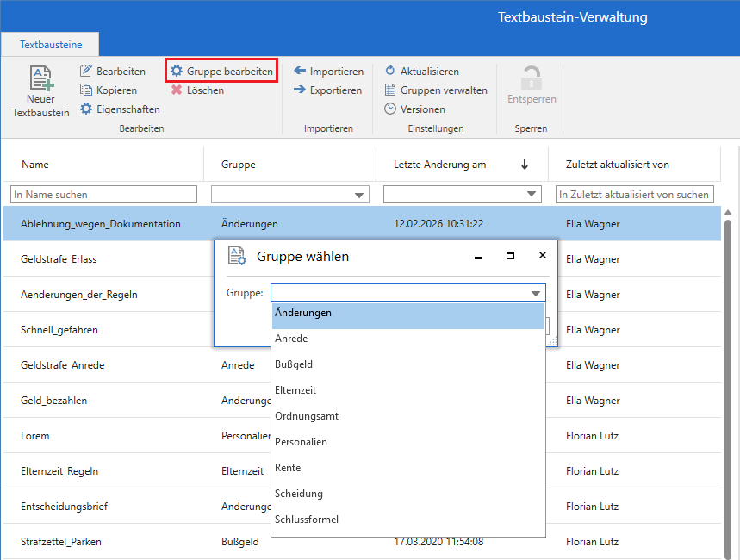The image size is (740, 560).
Task: Refresh list via Aktualisieren icon
Action: pyautogui.click(x=429, y=71)
